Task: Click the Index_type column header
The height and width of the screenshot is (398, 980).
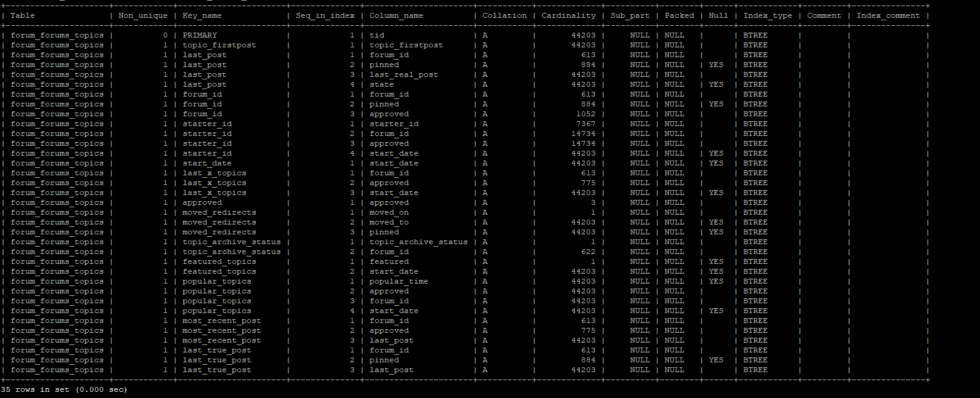Action: (767, 15)
